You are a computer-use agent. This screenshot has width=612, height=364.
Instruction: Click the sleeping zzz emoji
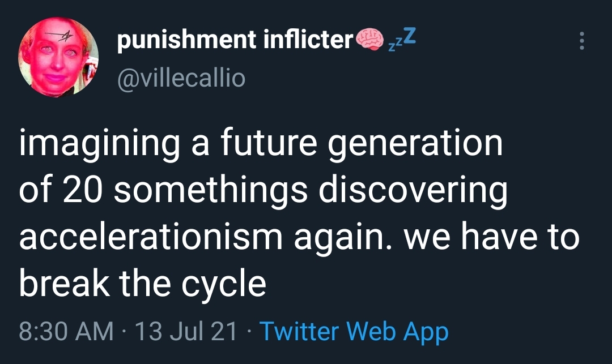coord(402,40)
